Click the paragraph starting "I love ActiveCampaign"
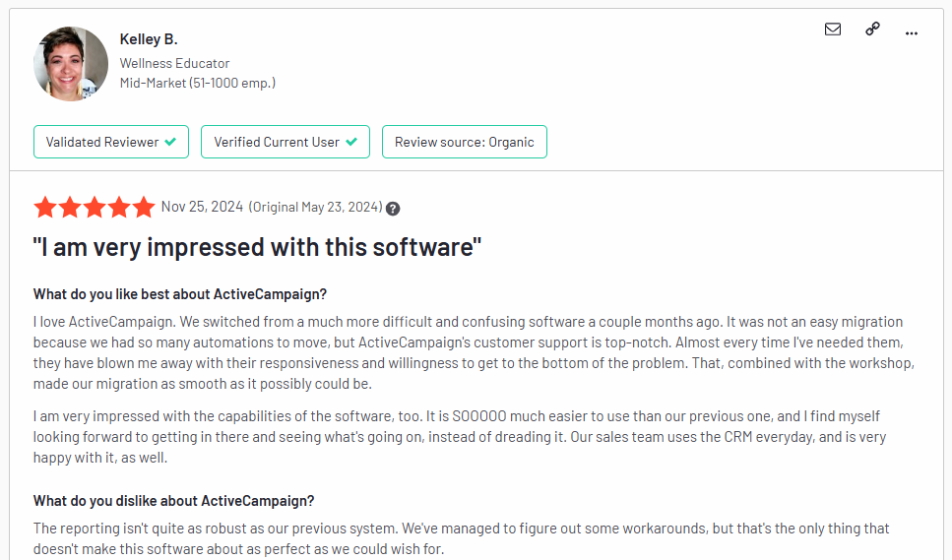The height and width of the screenshot is (560, 952). 474,352
